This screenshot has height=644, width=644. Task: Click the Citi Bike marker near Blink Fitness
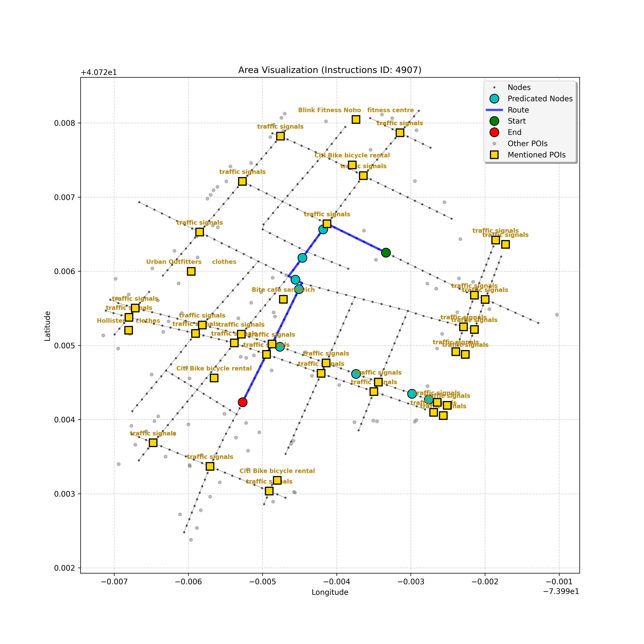click(x=352, y=165)
